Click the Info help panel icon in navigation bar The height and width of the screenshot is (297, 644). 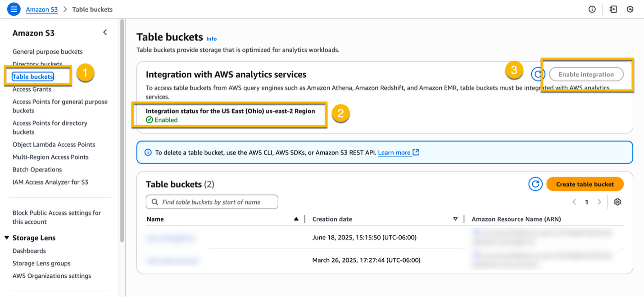click(x=592, y=9)
